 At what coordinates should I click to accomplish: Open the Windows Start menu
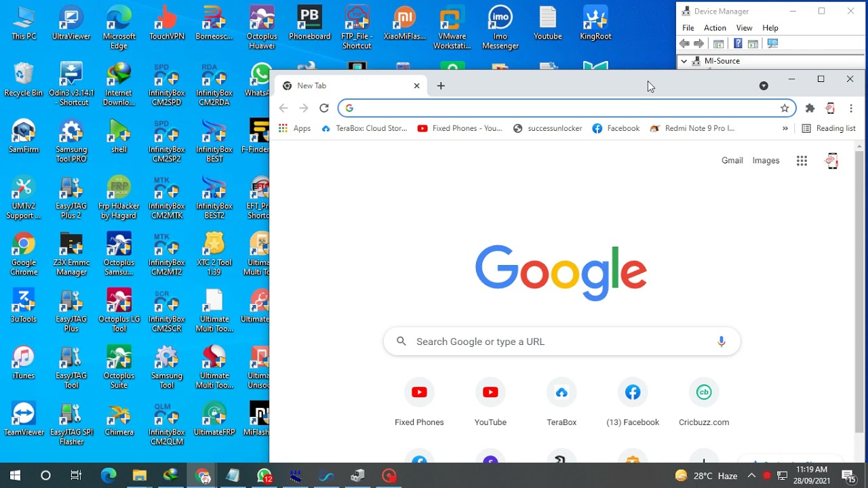(x=15, y=476)
